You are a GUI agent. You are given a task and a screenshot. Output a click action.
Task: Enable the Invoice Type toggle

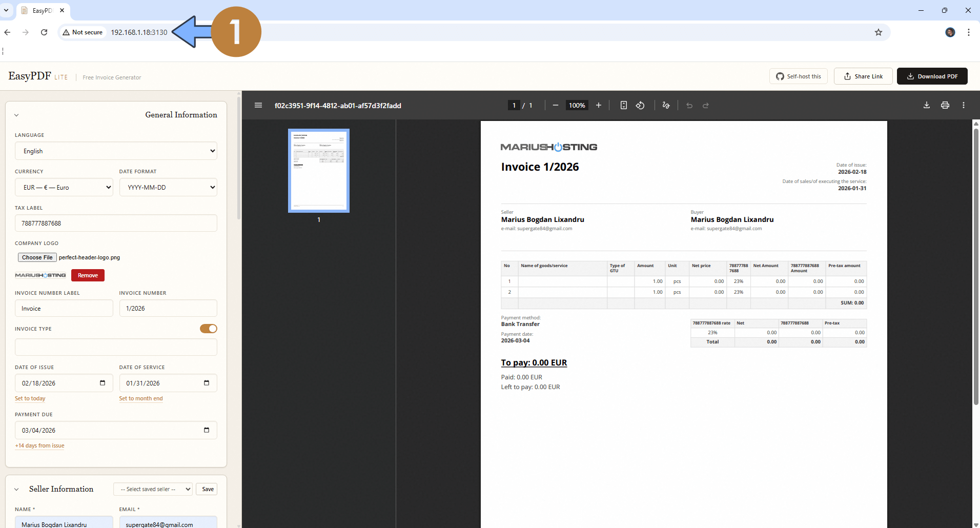(208, 329)
